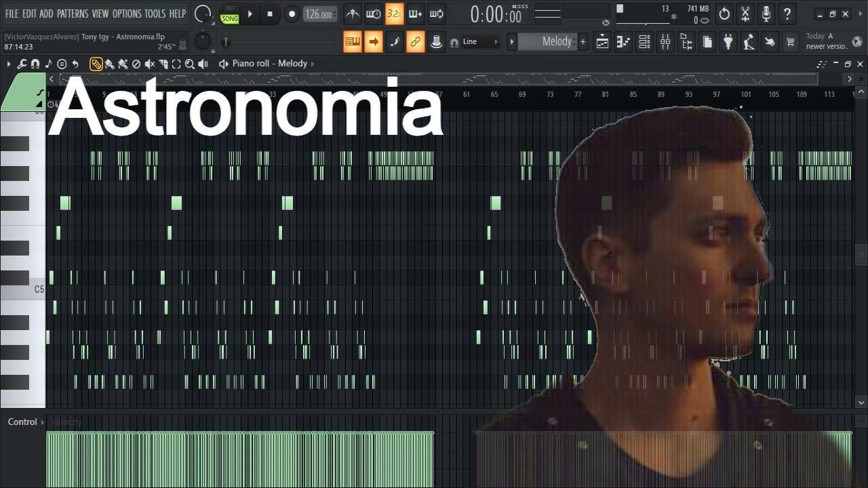Image resolution: width=868 pixels, height=488 pixels.
Task: Add new pattern with plus button
Action: click(583, 42)
